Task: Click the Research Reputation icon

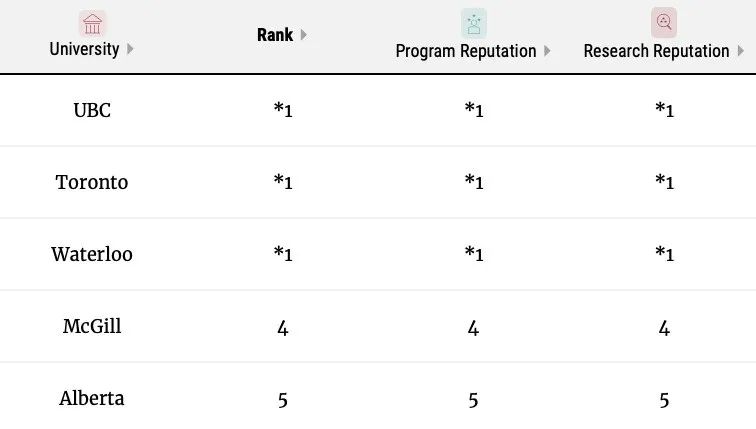Action: tap(663, 22)
